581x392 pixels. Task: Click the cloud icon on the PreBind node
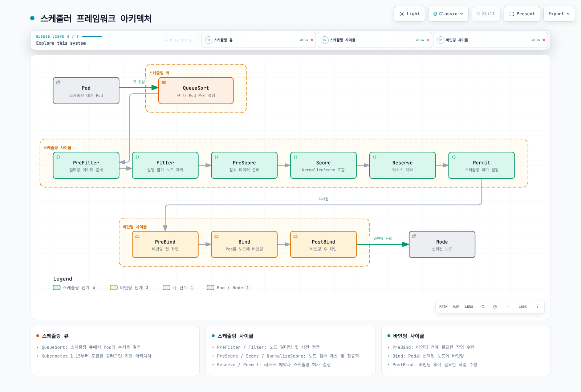click(x=137, y=236)
